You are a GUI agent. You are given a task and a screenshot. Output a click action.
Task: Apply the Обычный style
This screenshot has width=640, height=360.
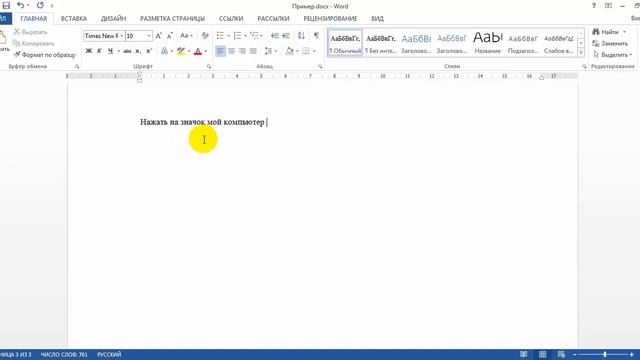click(x=345, y=42)
